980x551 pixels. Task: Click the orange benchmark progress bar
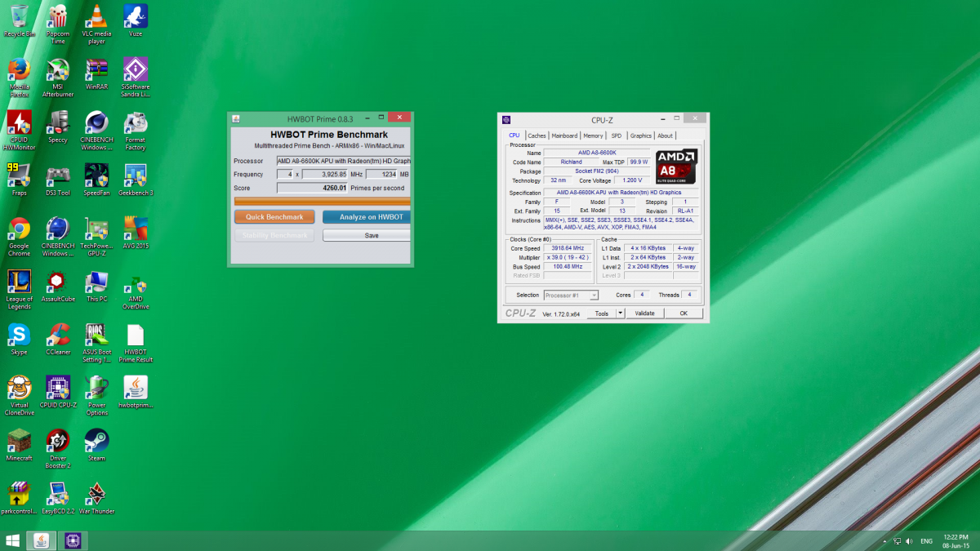323,201
